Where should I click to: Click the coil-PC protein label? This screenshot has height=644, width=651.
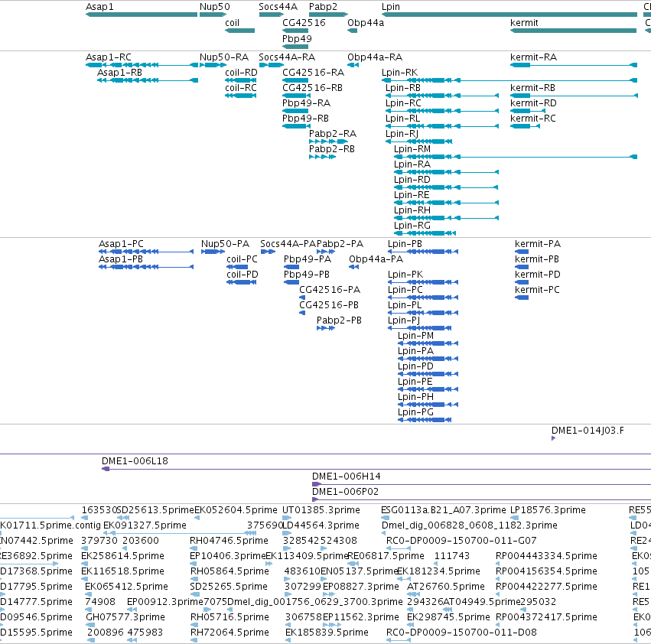coord(242,259)
